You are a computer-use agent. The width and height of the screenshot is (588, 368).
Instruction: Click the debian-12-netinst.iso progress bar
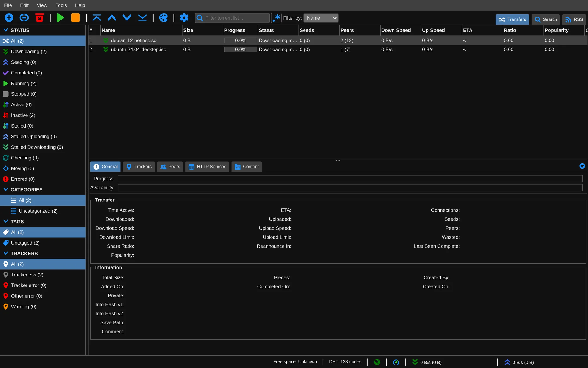[241, 40]
